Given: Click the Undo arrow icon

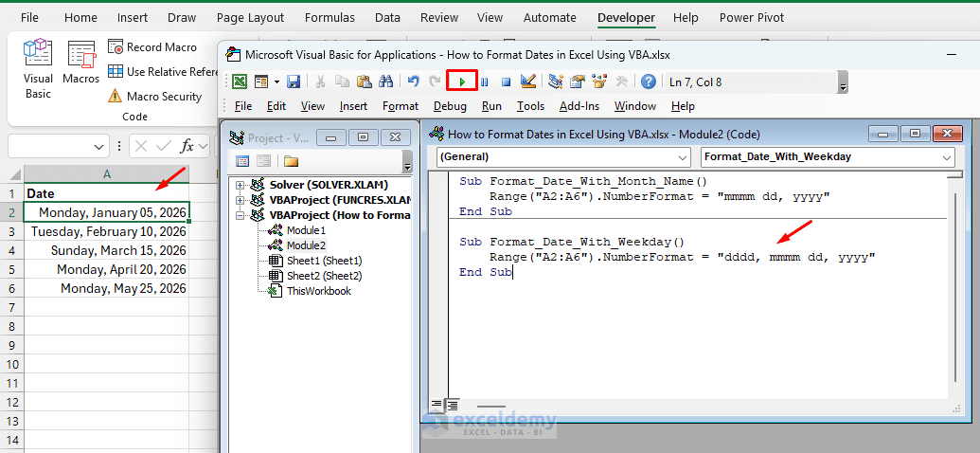Looking at the screenshot, I should tap(413, 82).
